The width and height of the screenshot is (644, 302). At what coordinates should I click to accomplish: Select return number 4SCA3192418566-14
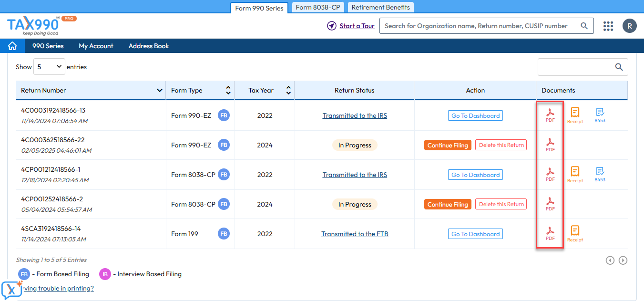coord(51,229)
